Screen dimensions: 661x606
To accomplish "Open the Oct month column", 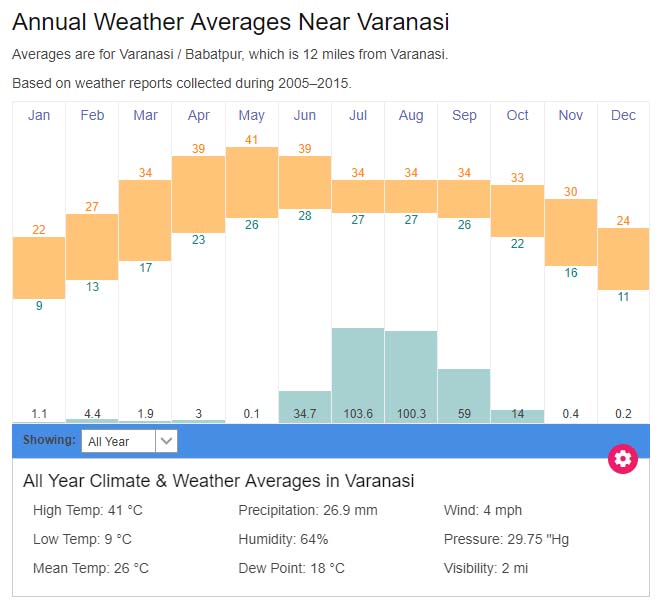I will click(x=517, y=115).
